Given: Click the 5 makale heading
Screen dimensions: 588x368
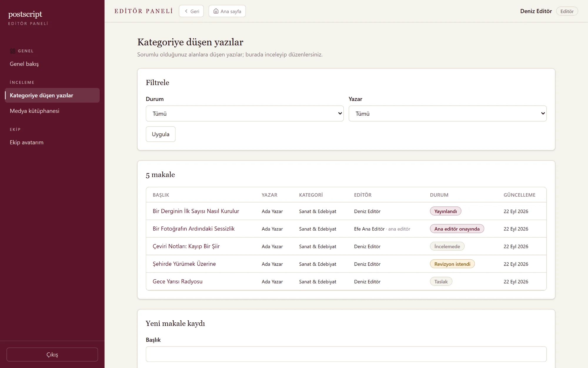Looking at the screenshot, I should [x=160, y=175].
